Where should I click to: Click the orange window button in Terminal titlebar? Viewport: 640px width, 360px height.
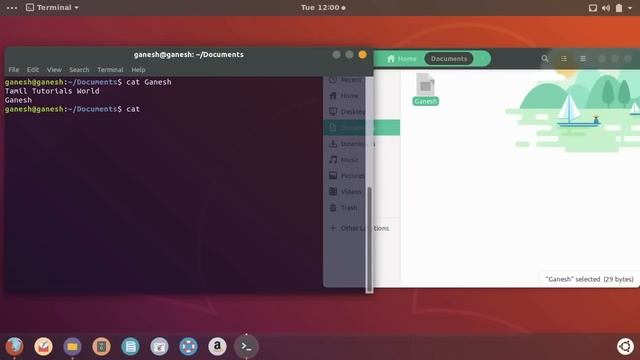(x=362, y=55)
